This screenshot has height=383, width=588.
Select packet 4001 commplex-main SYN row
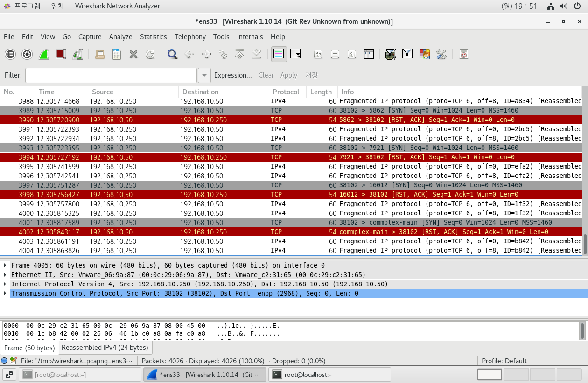pyautogui.click(x=291, y=223)
